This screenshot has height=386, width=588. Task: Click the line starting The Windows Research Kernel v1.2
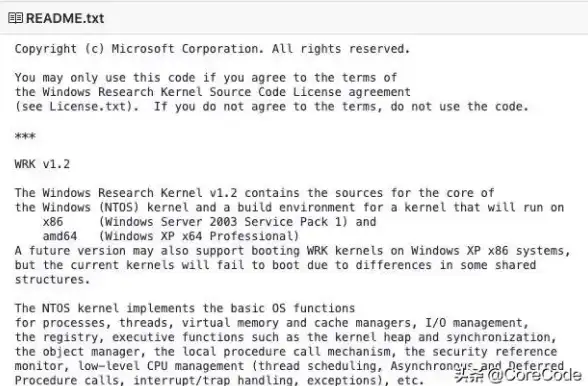tap(254, 193)
